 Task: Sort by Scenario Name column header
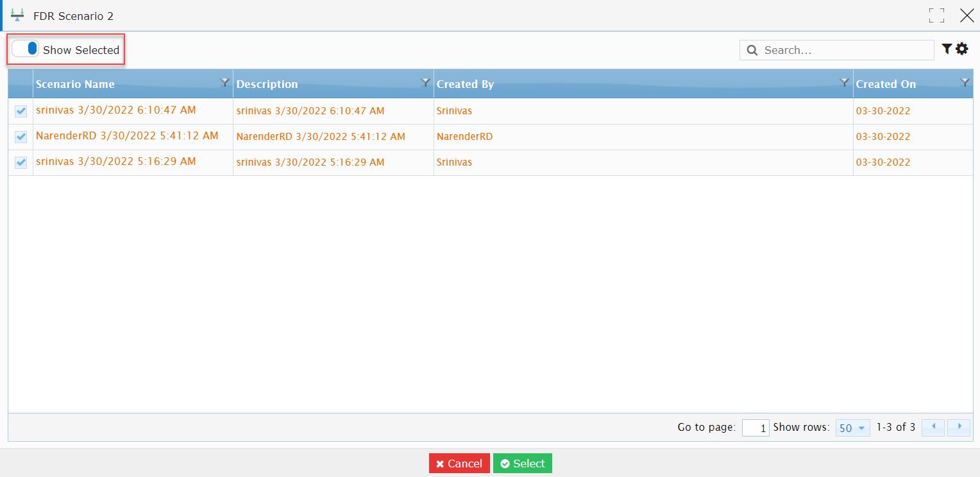click(x=75, y=84)
